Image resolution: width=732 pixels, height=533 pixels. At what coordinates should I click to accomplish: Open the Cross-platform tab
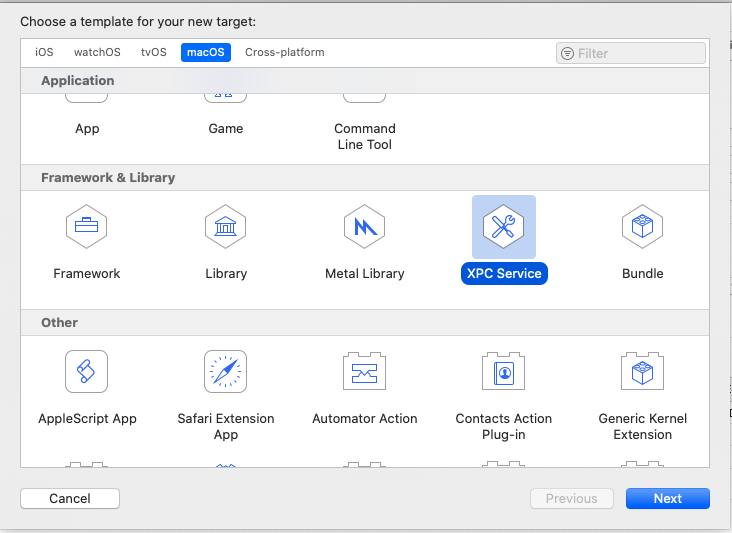pyautogui.click(x=285, y=52)
